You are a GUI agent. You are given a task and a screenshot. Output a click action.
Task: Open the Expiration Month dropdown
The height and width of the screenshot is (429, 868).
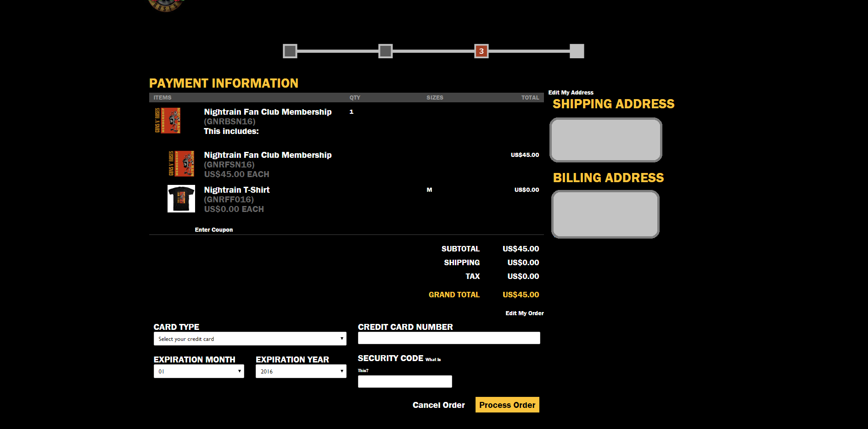199,371
